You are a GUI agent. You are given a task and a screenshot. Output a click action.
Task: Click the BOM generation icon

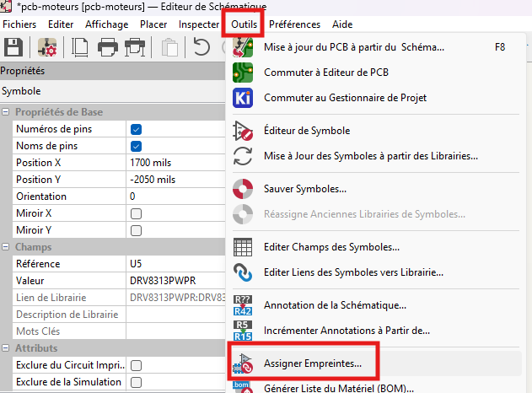pyautogui.click(x=242, y=387)
